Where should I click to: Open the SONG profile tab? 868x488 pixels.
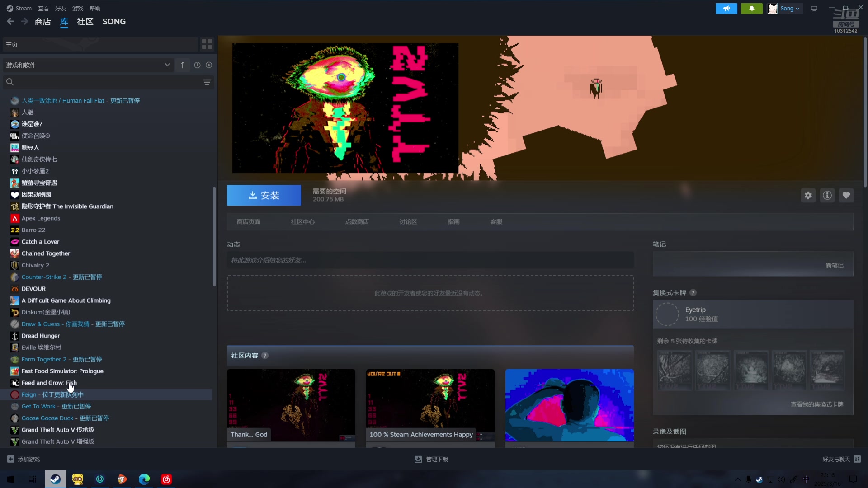(114, 21)
